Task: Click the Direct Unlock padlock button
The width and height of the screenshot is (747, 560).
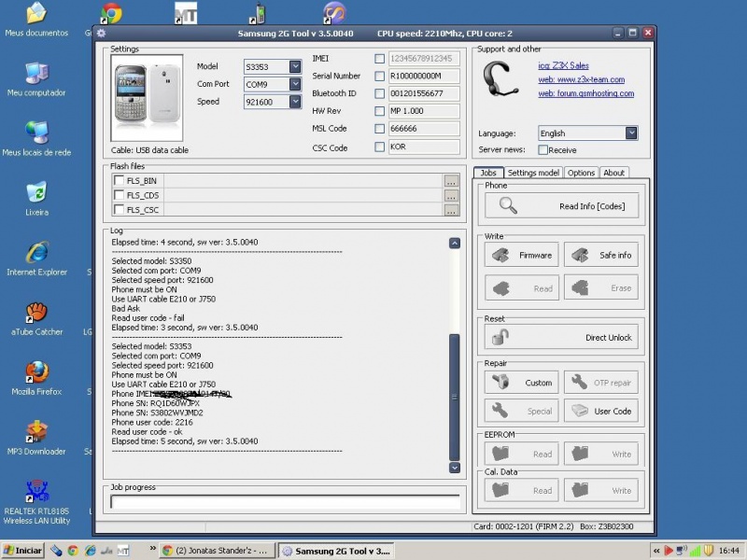Action: click(x=562, y=338)
